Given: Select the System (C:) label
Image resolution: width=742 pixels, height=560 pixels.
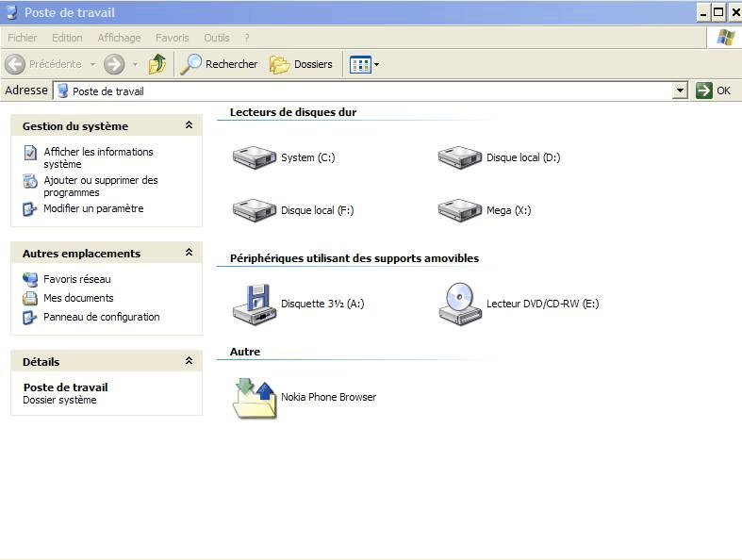Looking at the screenshot, I should click(x=308, y=157).
